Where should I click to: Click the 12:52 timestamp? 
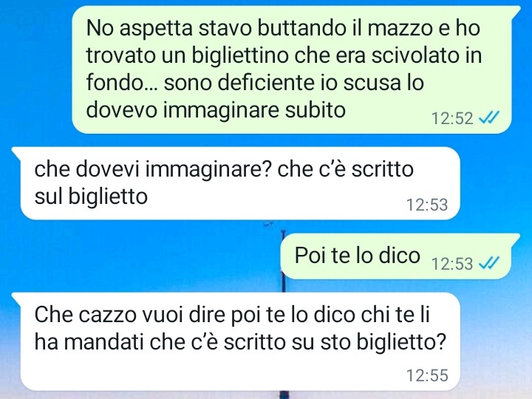(x=452, y=118)
